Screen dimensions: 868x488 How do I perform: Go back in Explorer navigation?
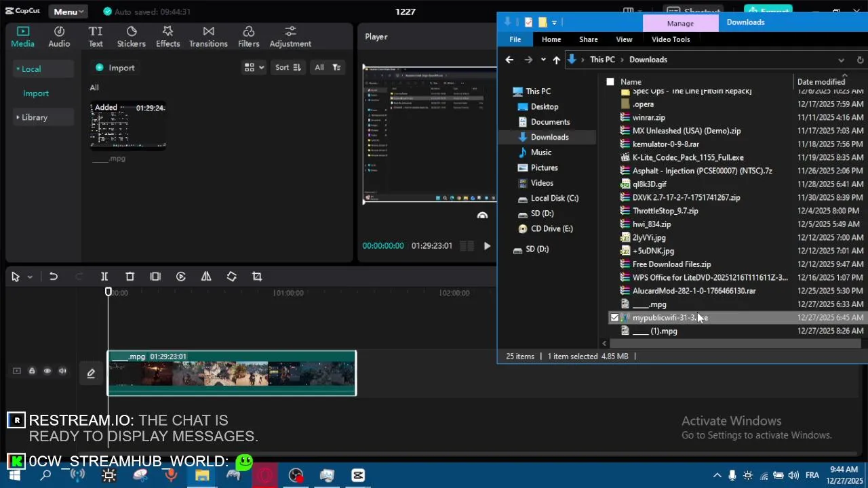pos(509,60)
